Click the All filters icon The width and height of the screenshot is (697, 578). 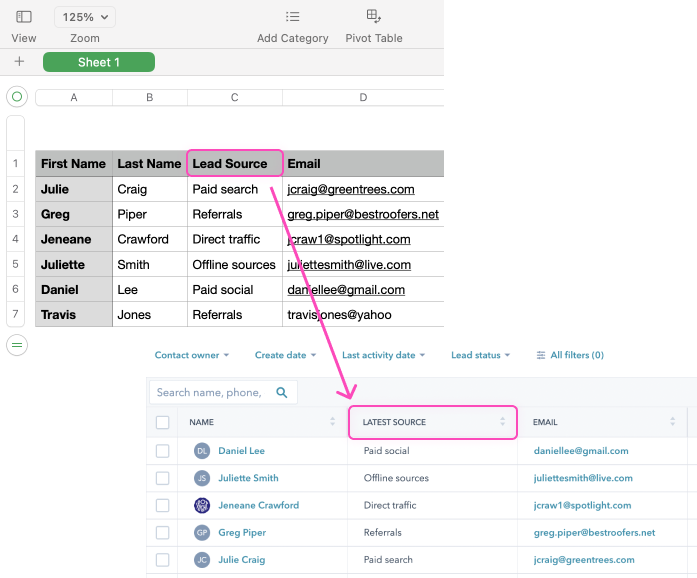pyautogui.click(x=541, y=355)
